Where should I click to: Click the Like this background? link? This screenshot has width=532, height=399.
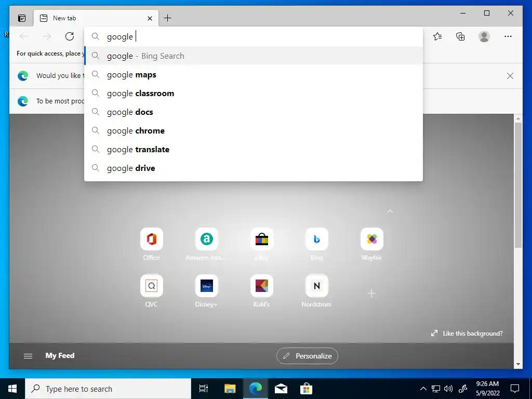coord(467,333)
